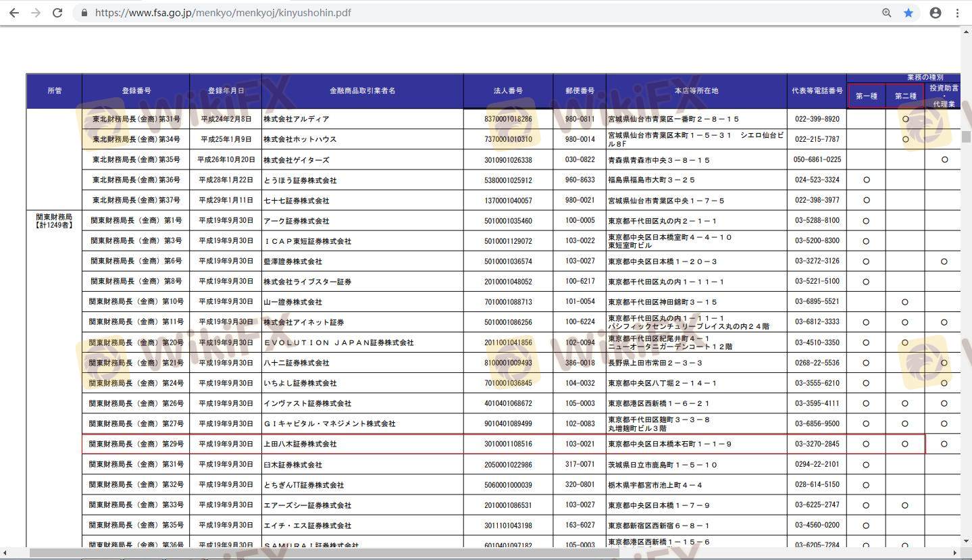Click the horizontal scrollbar at bottom

(324, 553)
